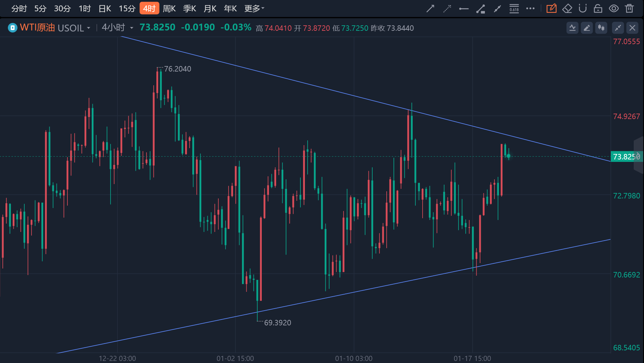Click the previous close 73.8440 value
The image size is (644, 363).
[400, 28]
